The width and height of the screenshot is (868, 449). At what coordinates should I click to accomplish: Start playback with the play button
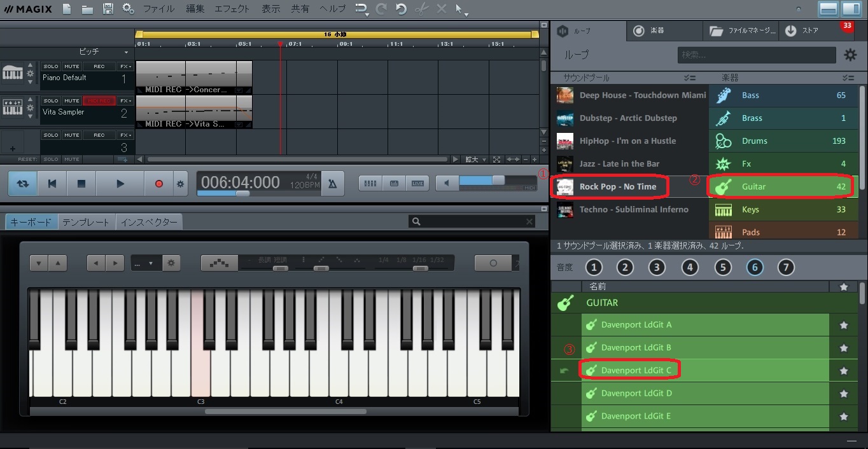(120, 184)
